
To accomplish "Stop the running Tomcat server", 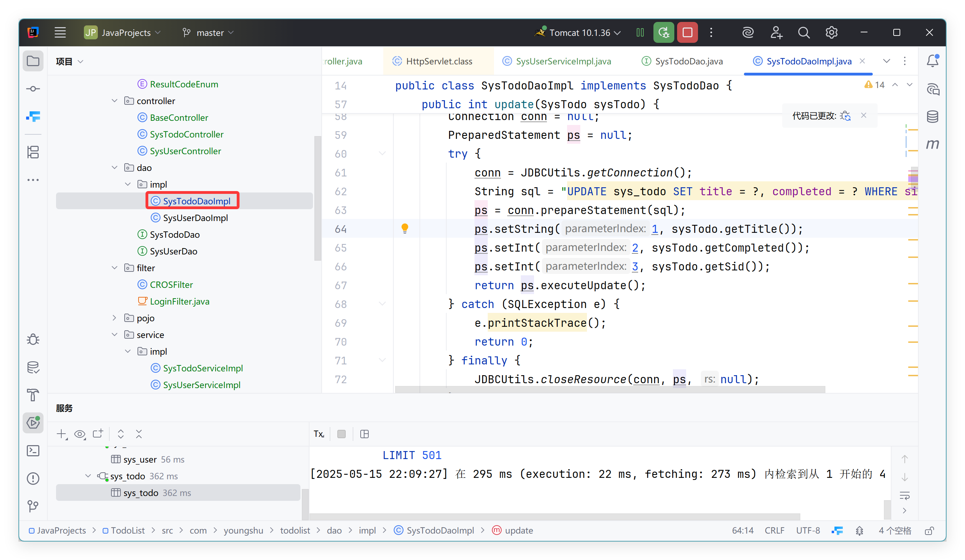I will pos(687,32).
